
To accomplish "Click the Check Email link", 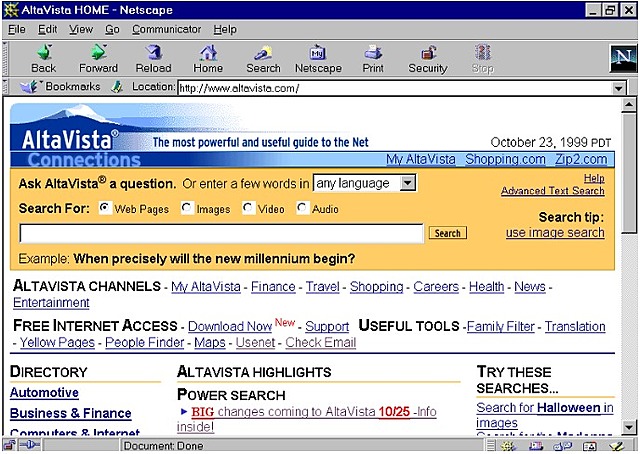I will click(320, 342).
